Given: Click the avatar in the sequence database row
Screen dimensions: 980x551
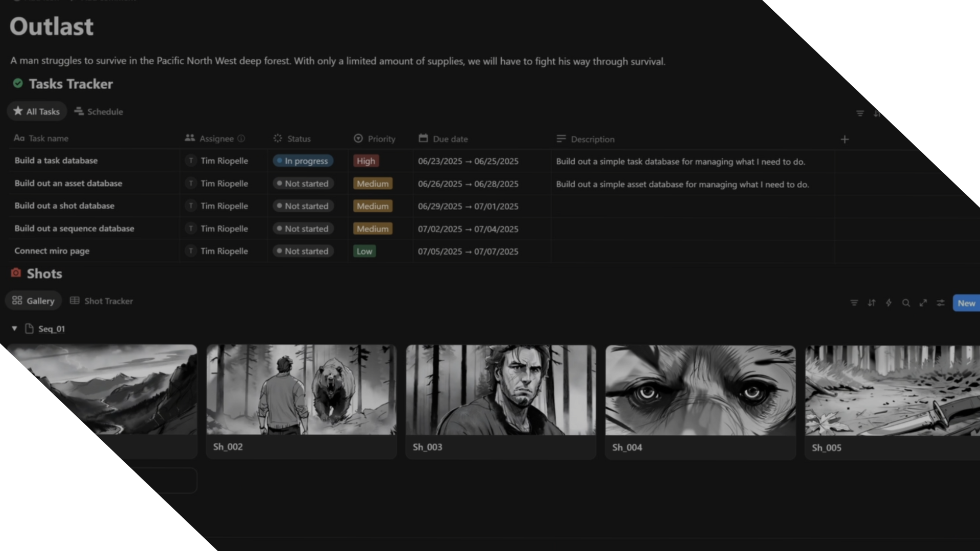Looking at the screenshot, I should point(191,228).
